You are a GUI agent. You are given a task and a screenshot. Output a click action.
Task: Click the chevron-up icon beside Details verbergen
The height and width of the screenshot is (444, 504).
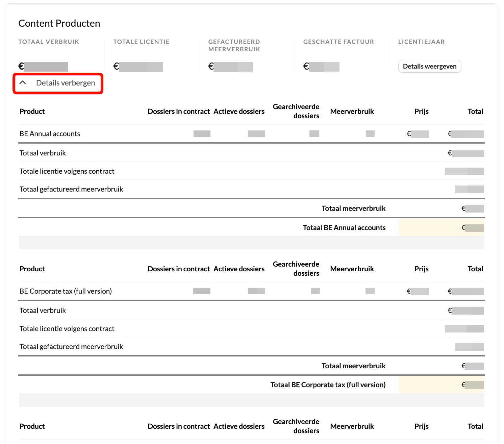[23, 82]
